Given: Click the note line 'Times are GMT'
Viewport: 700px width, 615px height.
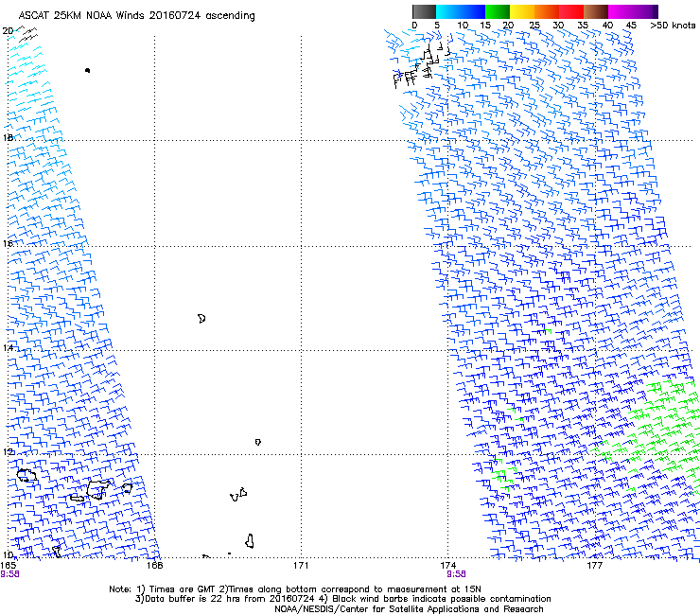Looking at the screenshot, I should click(x=183, y=589).
